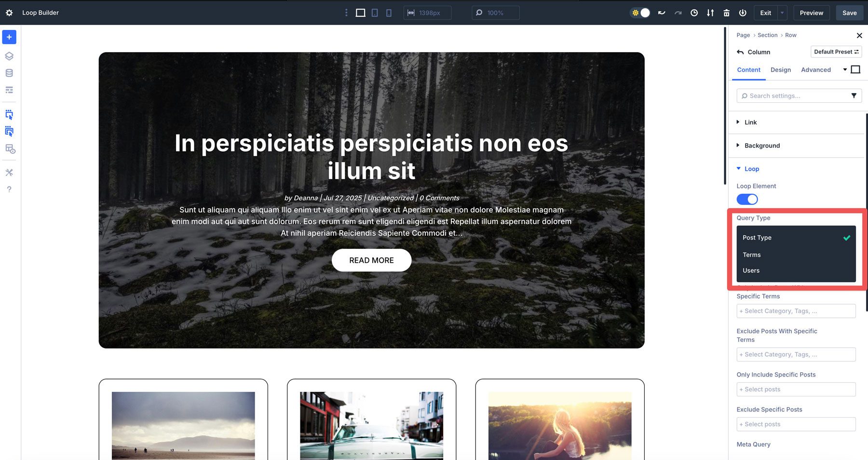Viewport: 868px width, 460px height.
Task: Open the Layers panel icon
Action: pyautogui.click(x=9, y=56)
